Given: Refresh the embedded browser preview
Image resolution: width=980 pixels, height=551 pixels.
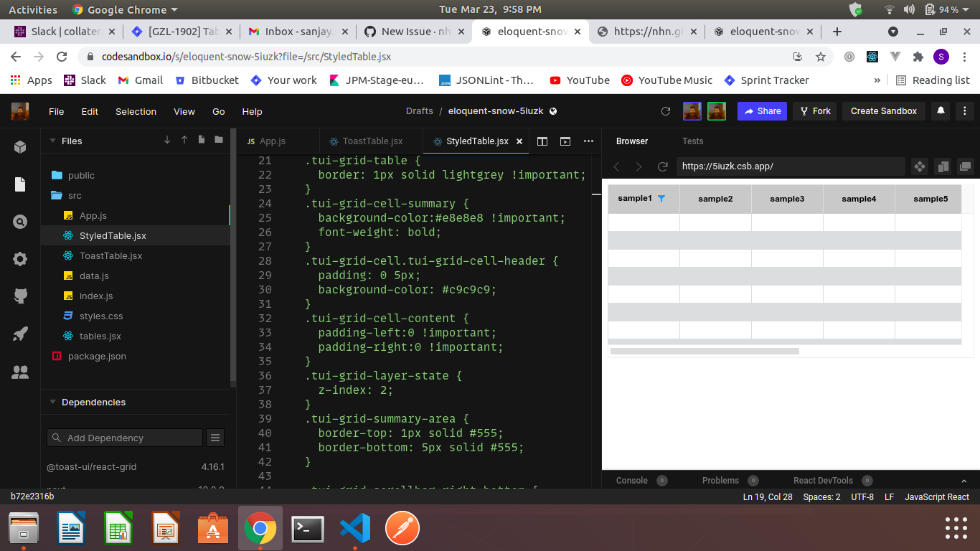Looking at the screenshot, I should (x=662, y=166).
